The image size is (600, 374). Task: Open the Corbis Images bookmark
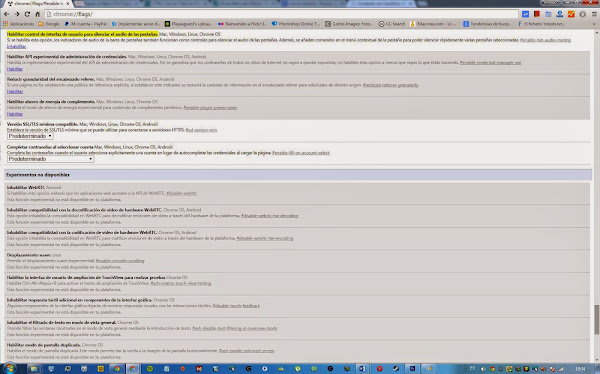click(x=349, y=24)
